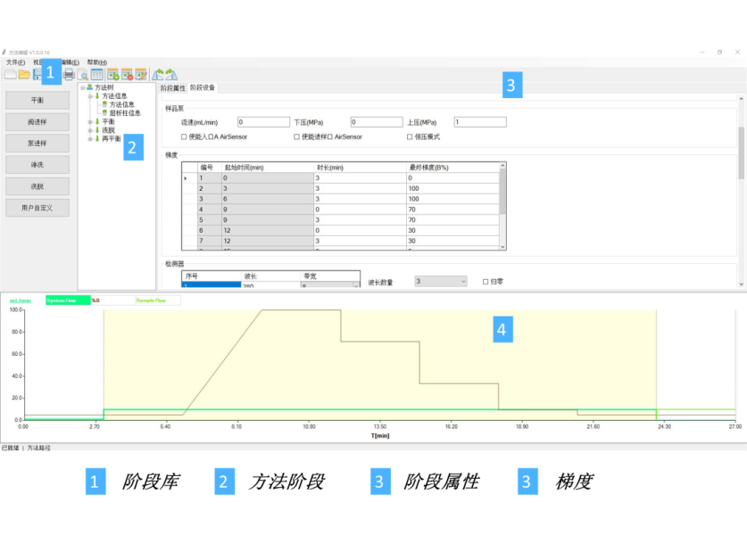Click the edit stage pencil icon
The width and height of the screenshot is (747, 560).
[x=141, y=75]
